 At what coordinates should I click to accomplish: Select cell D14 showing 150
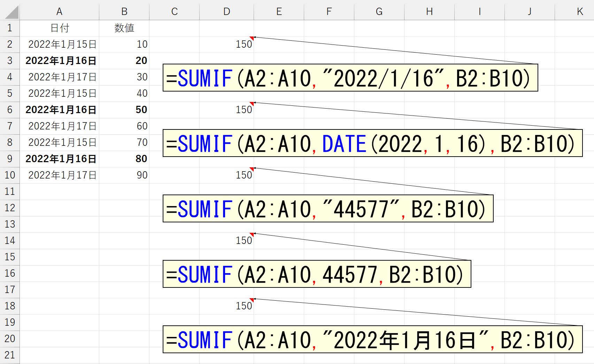click(x=227, y=241)
